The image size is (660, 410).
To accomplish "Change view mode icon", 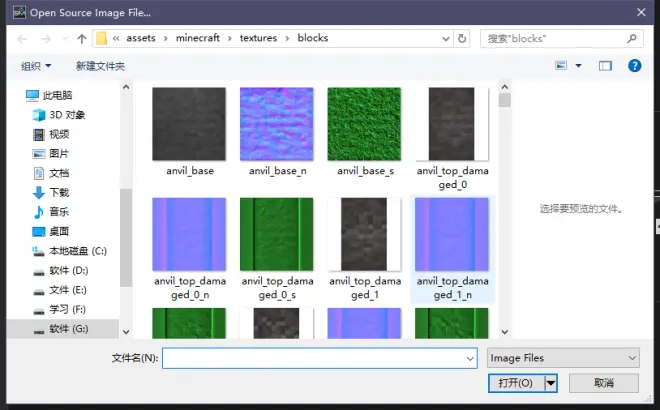I will click(x=561, y=66).
